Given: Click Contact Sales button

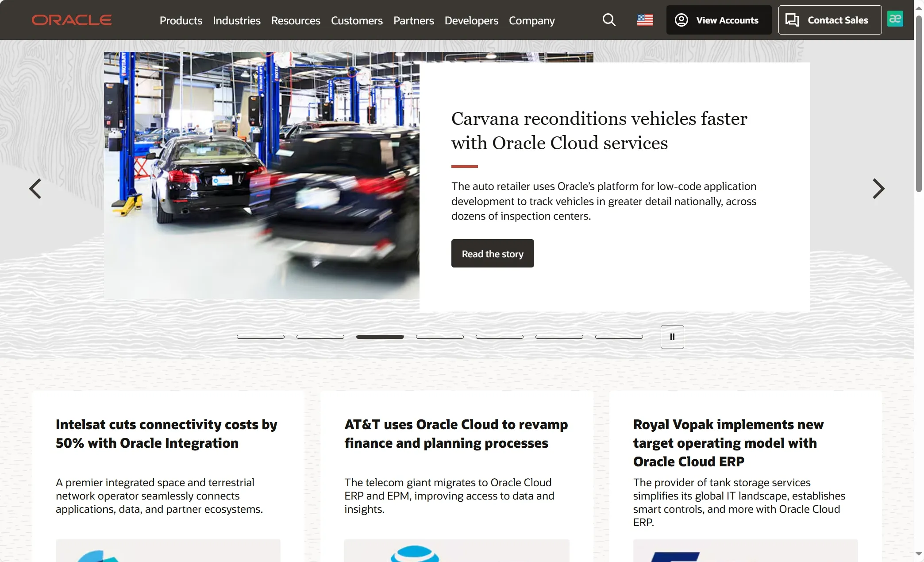Looking at the screenshot, I should pyautogui.click(x=829, y=20).
